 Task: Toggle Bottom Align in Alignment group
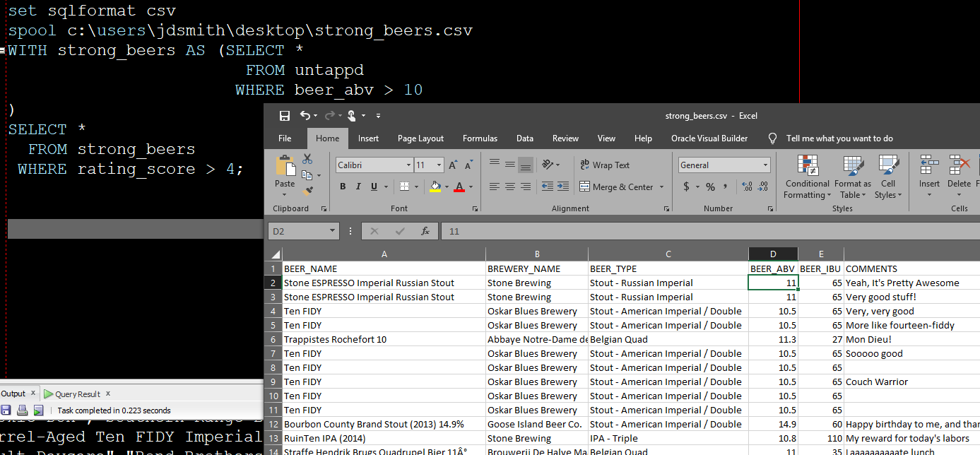click(525, 165)
